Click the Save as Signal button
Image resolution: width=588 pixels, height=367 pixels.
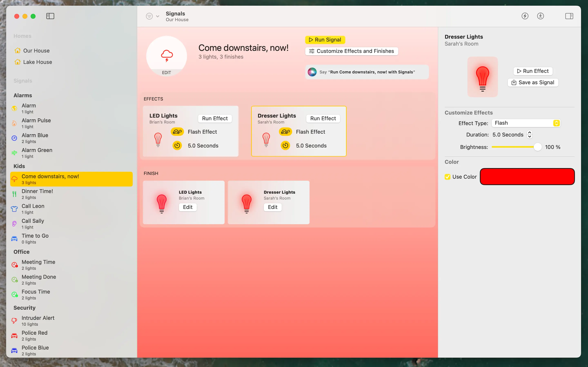(533, 83)
